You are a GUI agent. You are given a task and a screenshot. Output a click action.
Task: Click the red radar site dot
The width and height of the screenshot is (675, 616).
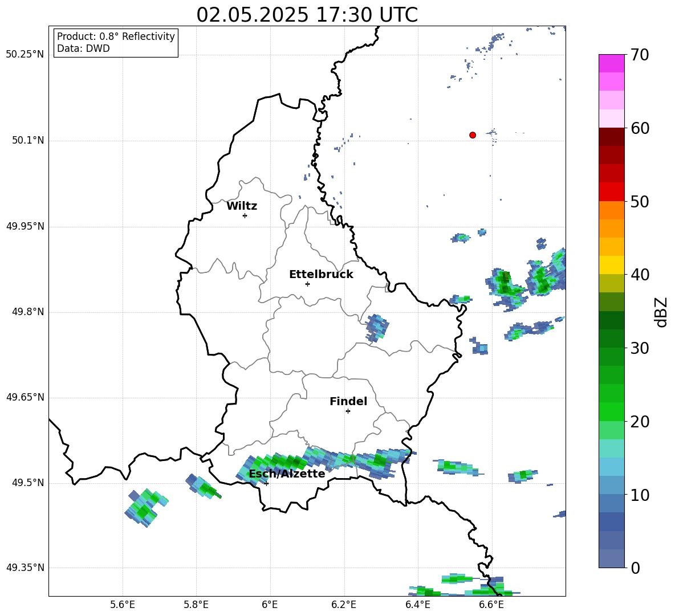pos(472,135)
